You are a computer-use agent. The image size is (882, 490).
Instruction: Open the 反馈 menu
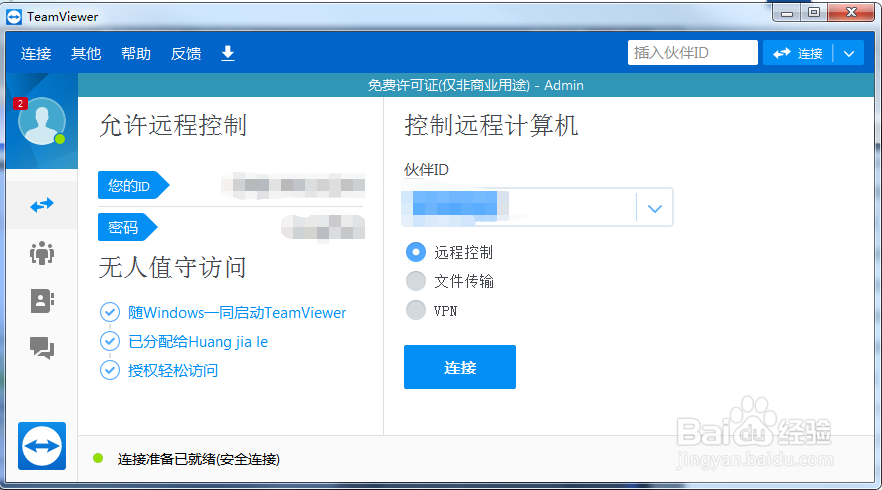(186, 53)
